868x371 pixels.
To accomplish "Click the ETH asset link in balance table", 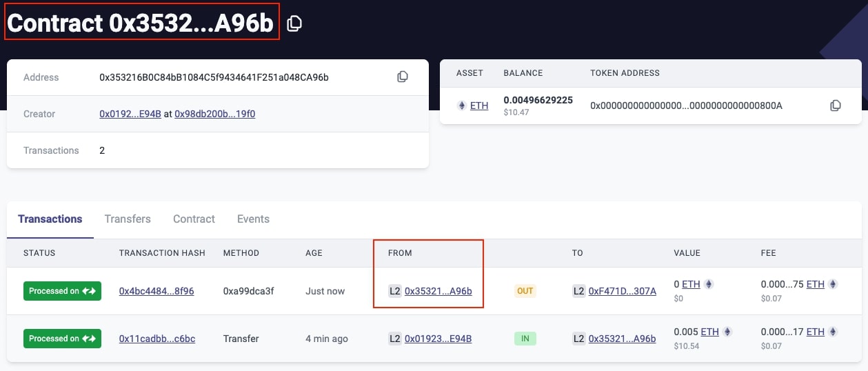I will coord(479,106).
